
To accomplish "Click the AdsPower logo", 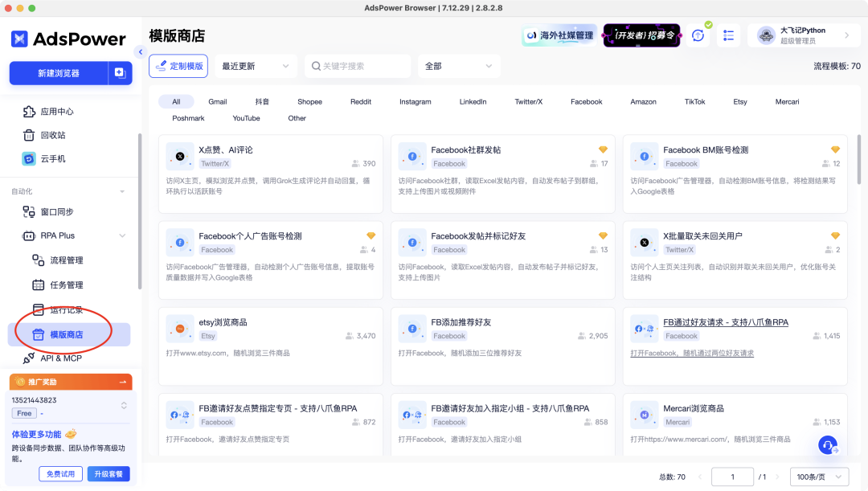I will (x=68, y=39).
